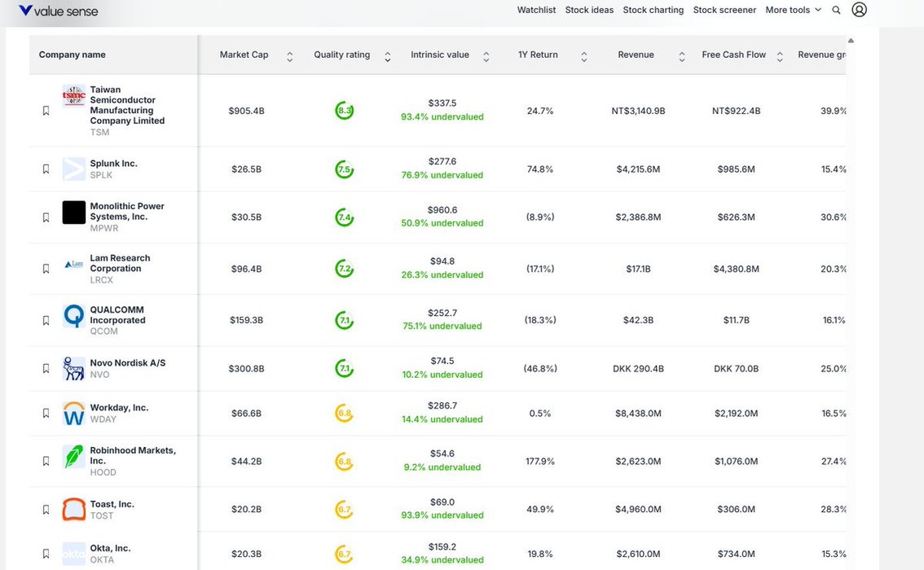Open the Watchlist page
This screenshot has width=924, height=570.
click(x=536, y=10)
